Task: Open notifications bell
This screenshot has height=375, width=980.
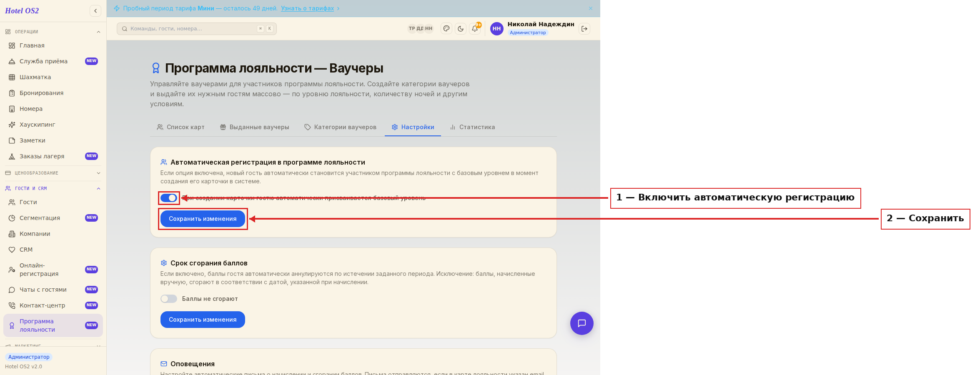Action: click(x=475, y=29)
